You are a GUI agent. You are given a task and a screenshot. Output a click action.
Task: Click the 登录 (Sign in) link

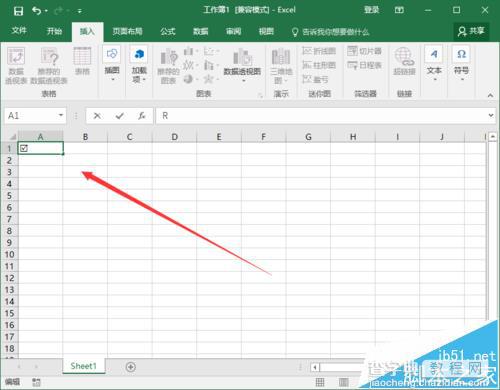(371, 10)
